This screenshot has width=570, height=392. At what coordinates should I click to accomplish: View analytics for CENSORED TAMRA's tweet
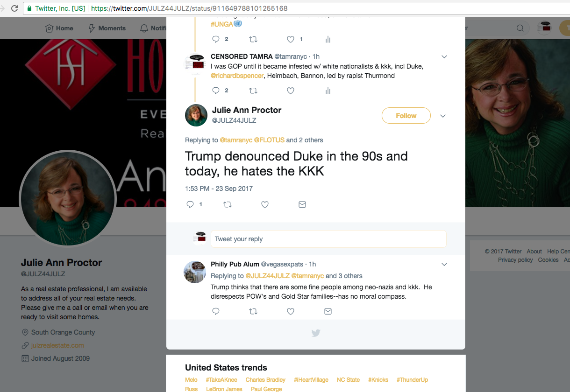click(328, 91)
